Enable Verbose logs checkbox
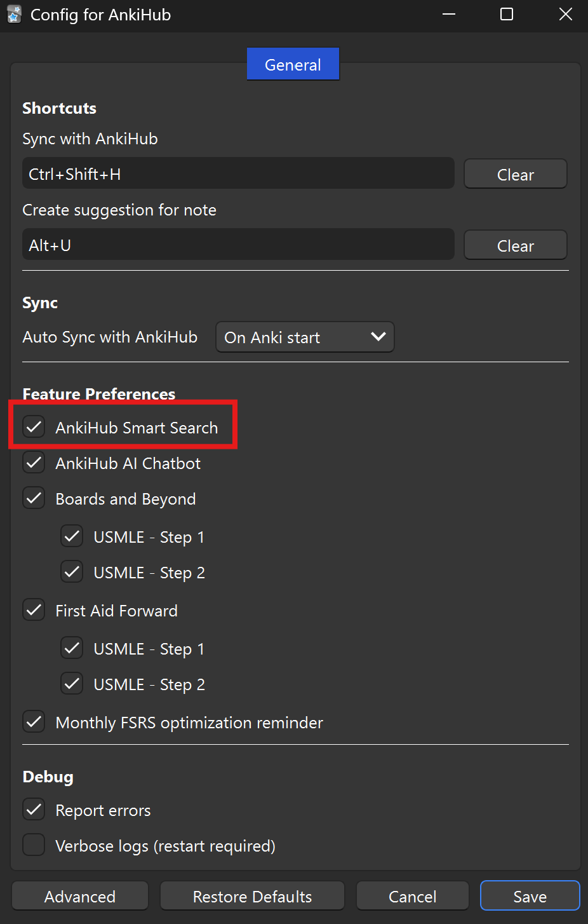588x924 pixels. pos(34,845)
